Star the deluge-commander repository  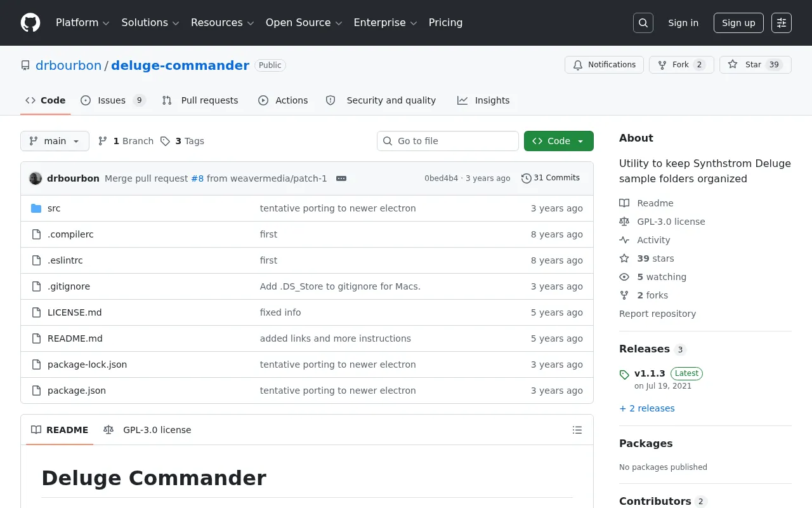(x=755, y=65)
